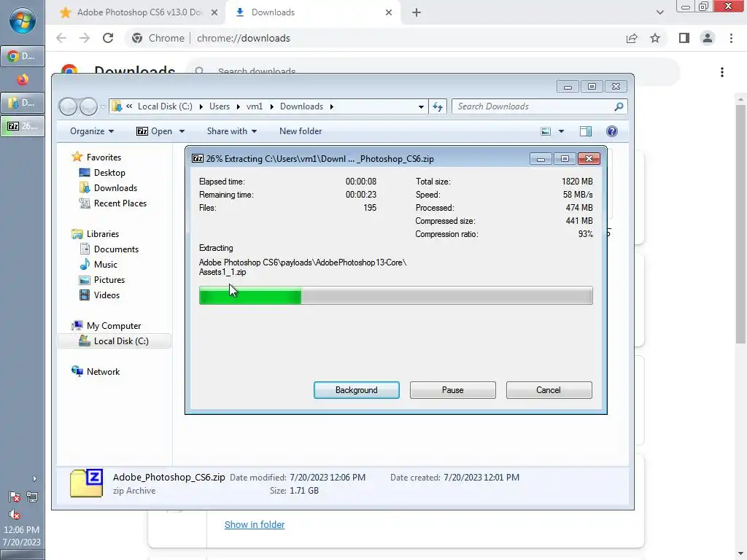Click the Users breadcrumb segment
The width and height of the screenshot is (747, 560).
[x=220, y=106]
